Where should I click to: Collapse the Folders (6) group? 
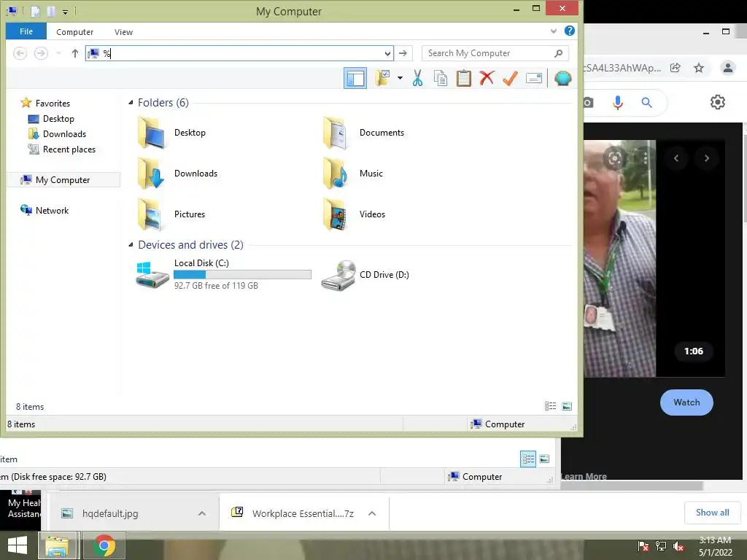coord(131,102)
